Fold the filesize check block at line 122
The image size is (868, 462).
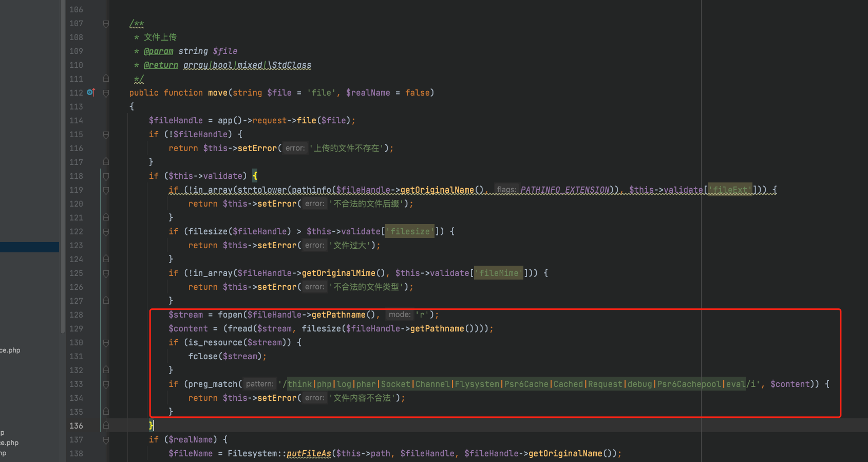click(106, 232)
